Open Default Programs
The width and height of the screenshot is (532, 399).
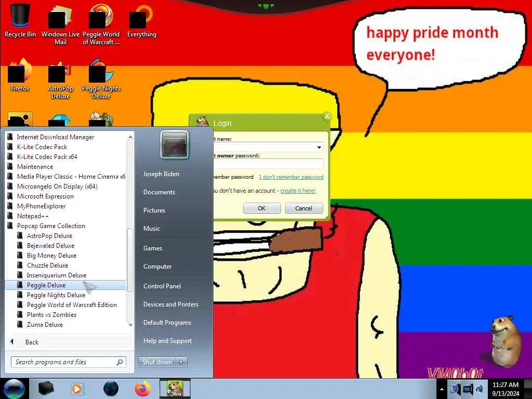tap(167, 323)
